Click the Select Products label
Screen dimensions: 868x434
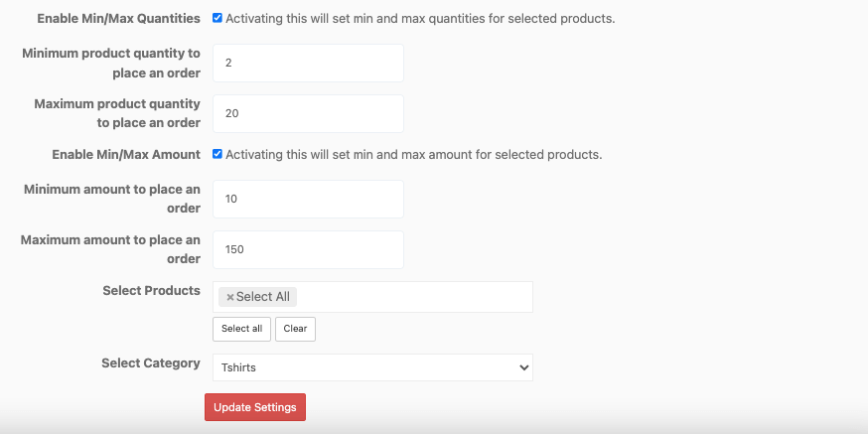(151, 291)
